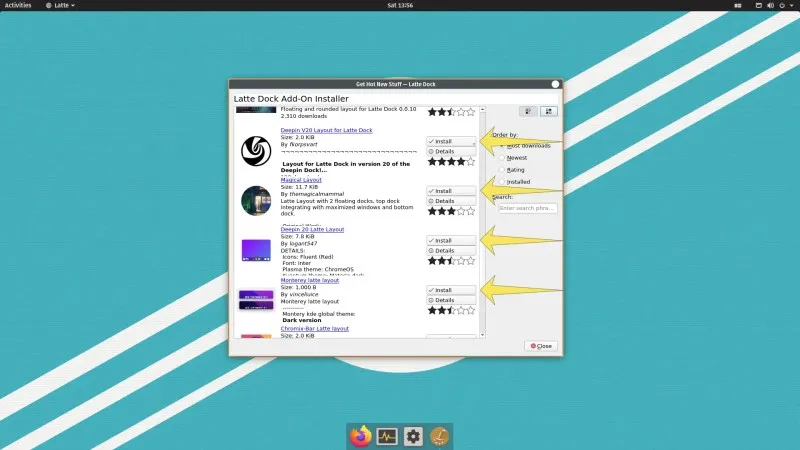Switch to the icon grid view mode
This screenshot has height=450, width=800.
click(527, 111)
